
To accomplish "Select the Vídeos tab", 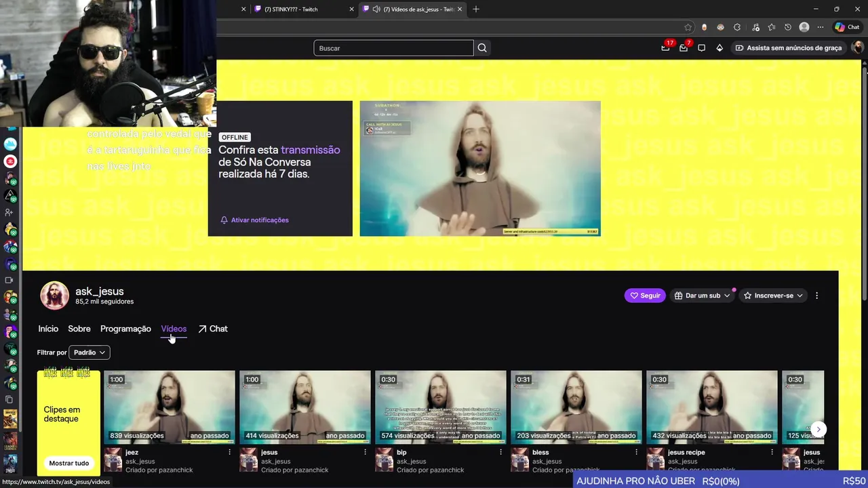I will (174, 329).
